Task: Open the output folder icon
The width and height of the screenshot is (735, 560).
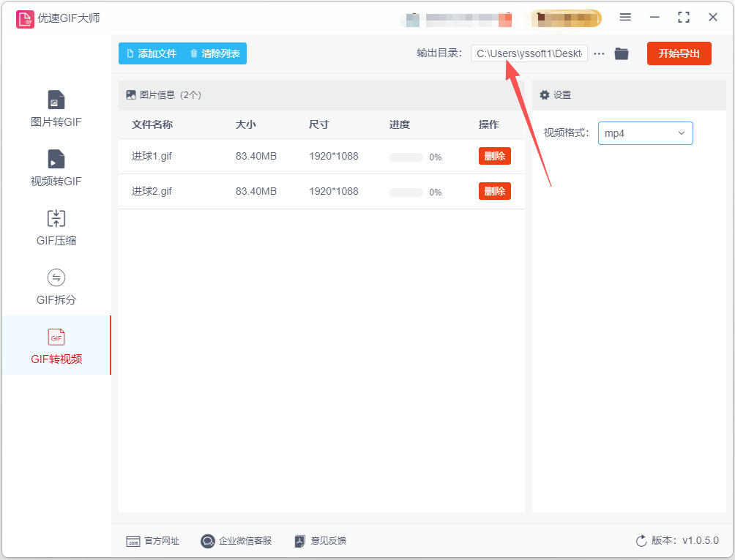Action: coord(622,53)
